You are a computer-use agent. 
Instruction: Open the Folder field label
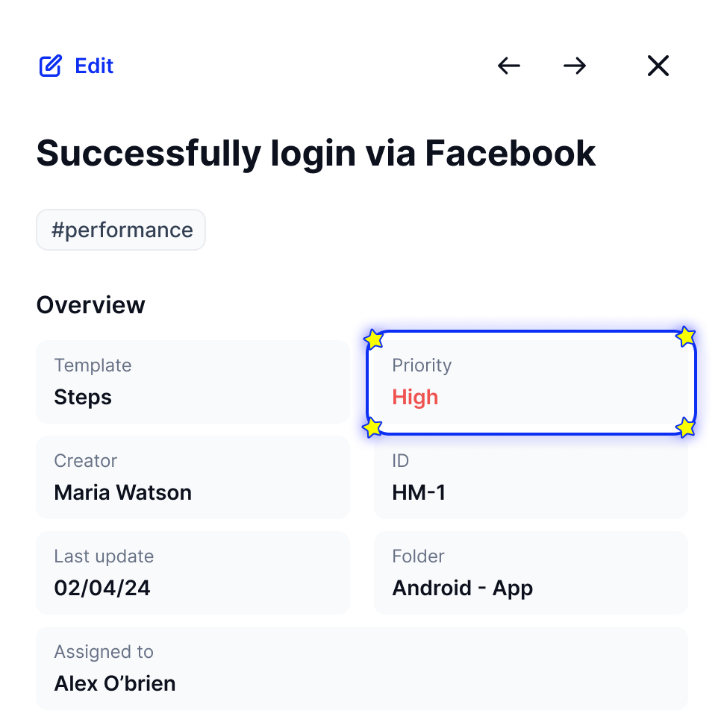pyautogui.click(x=418, y=556)
